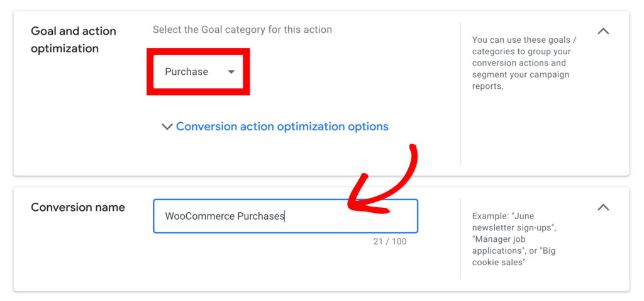Click the small arrow beside Purchase
The width and height of the screenshot is (644, 301).
click(231, 72)
